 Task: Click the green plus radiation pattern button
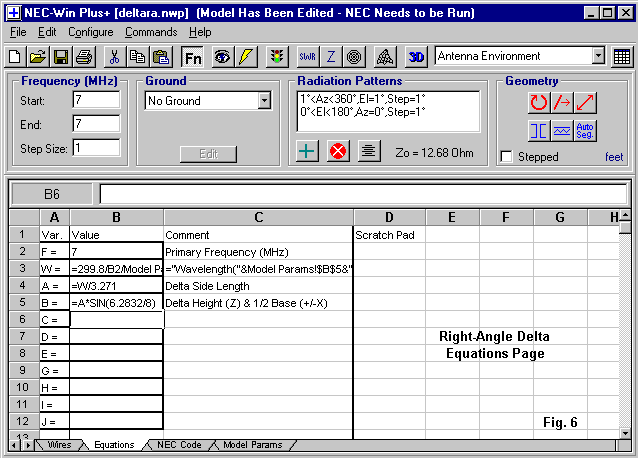pyautogui.click(x=308, y=151)
